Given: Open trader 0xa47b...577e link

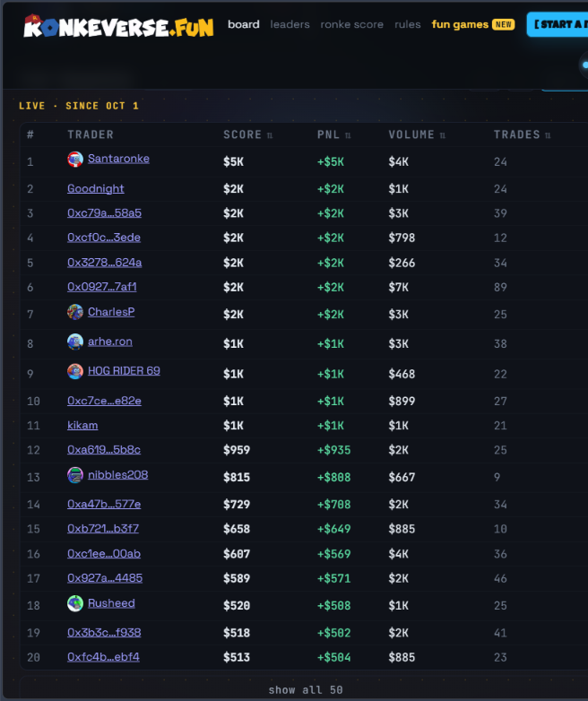Looking at the screenshot, I should pos(104,504).
